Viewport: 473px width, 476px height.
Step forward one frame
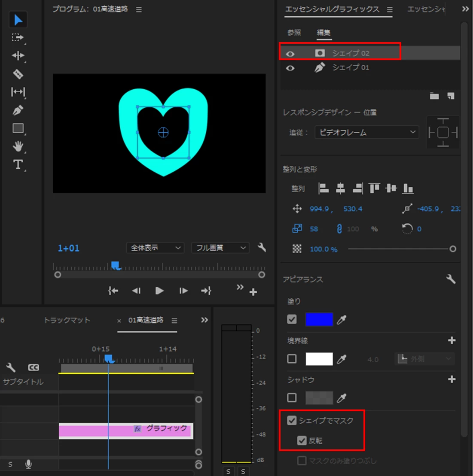[x=183, y=291]
